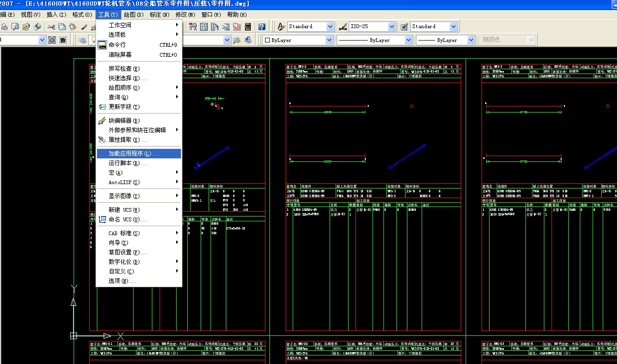Choose 命名 UCS in the menu
The height and width of the screenshot is (364, 617).
pos(138,219)
